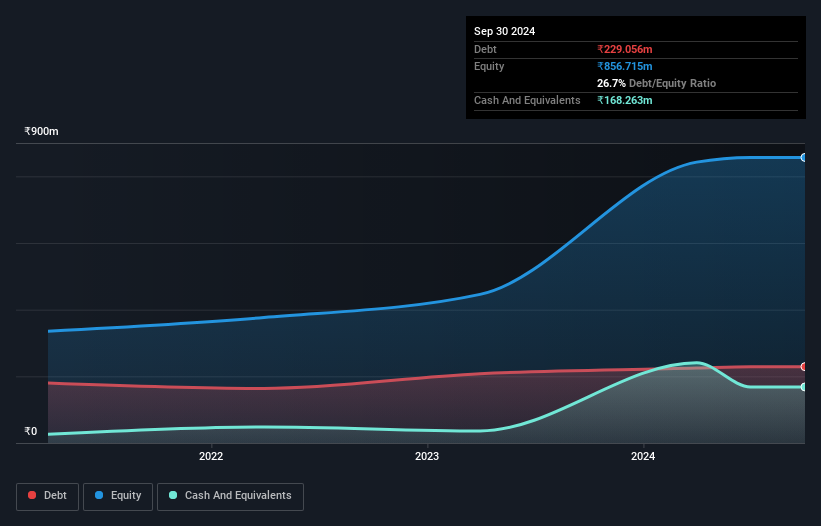
Task: Select the Equity line end marker
Action: 804,158
